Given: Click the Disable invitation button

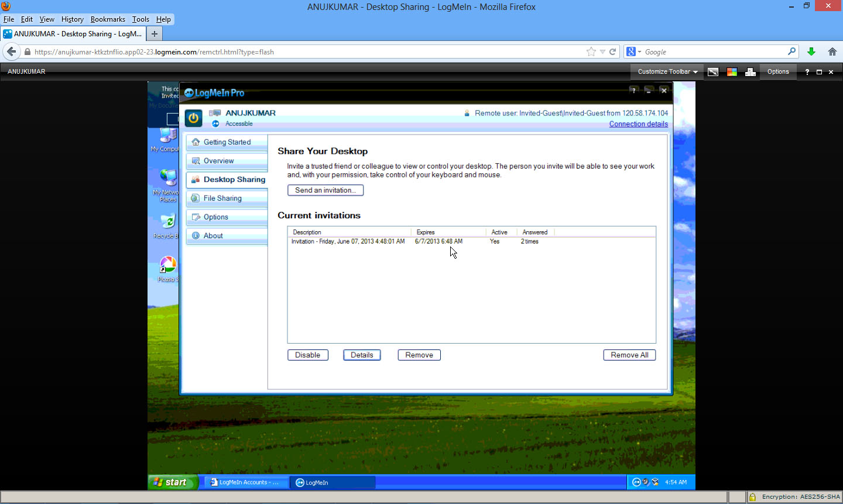Looking at the screenshot, I should (x=308, y=355).
